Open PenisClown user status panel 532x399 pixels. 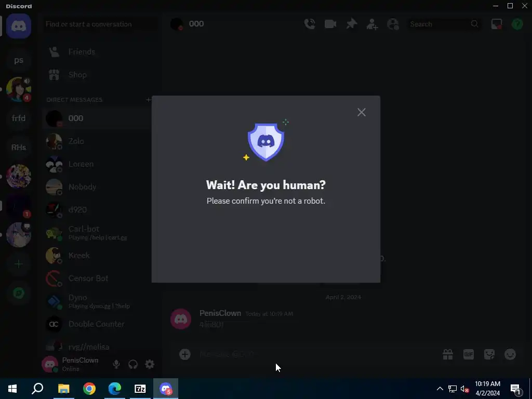[71, 364]
